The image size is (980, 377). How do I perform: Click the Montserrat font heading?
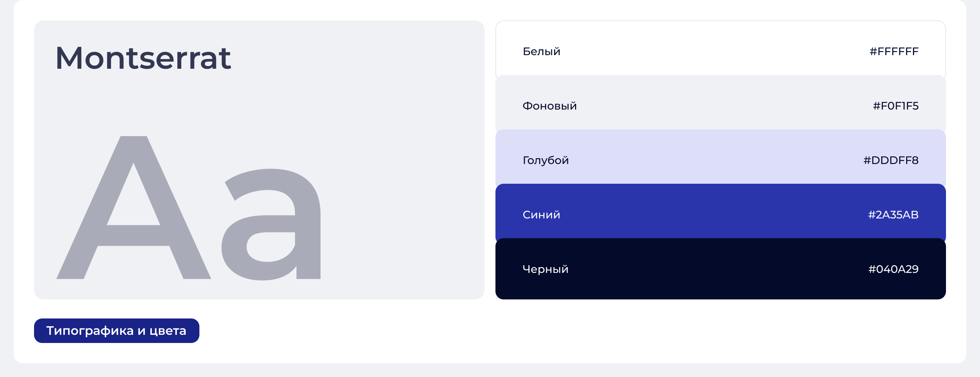point(143,58)
